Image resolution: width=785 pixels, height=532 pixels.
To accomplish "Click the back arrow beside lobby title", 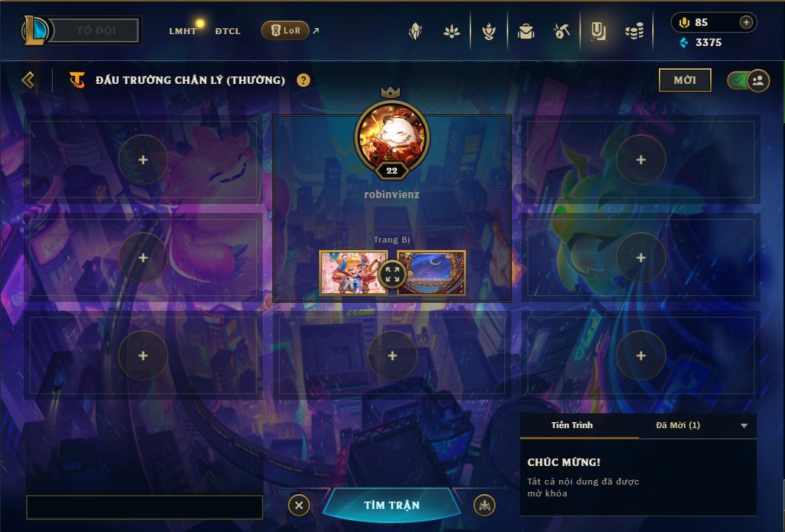I will (x=28, y=80).
